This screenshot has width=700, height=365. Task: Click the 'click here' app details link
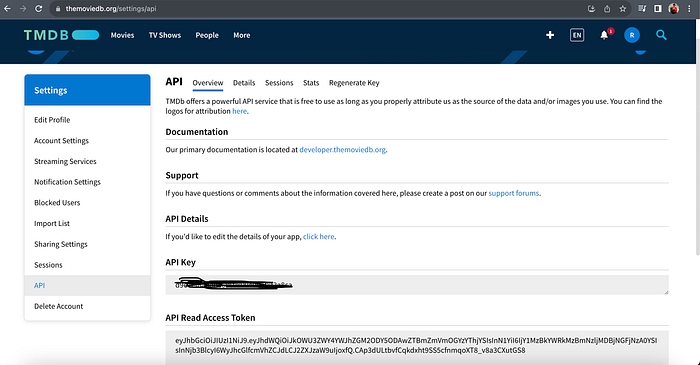[318, 236]
